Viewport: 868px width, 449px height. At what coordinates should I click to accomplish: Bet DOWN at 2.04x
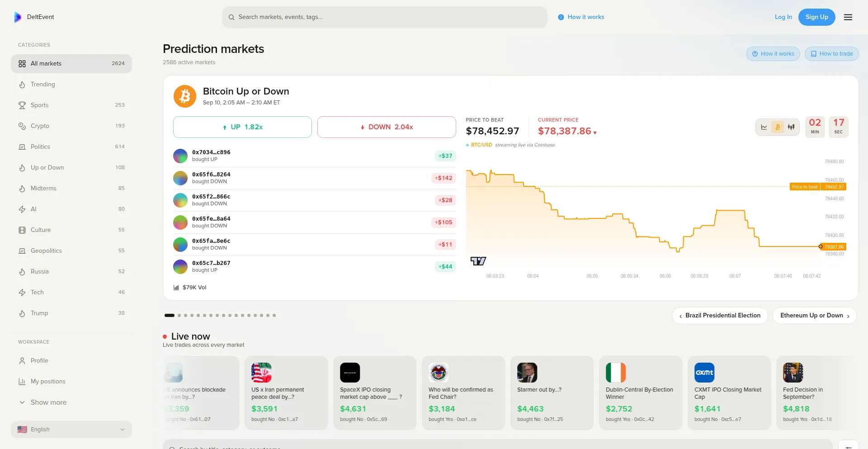coord(387,127)
